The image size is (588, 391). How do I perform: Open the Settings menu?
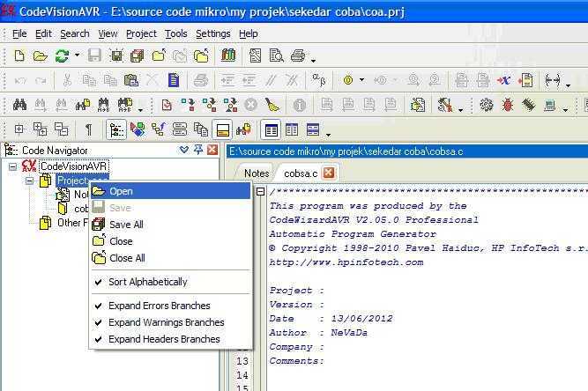[213, 33]
